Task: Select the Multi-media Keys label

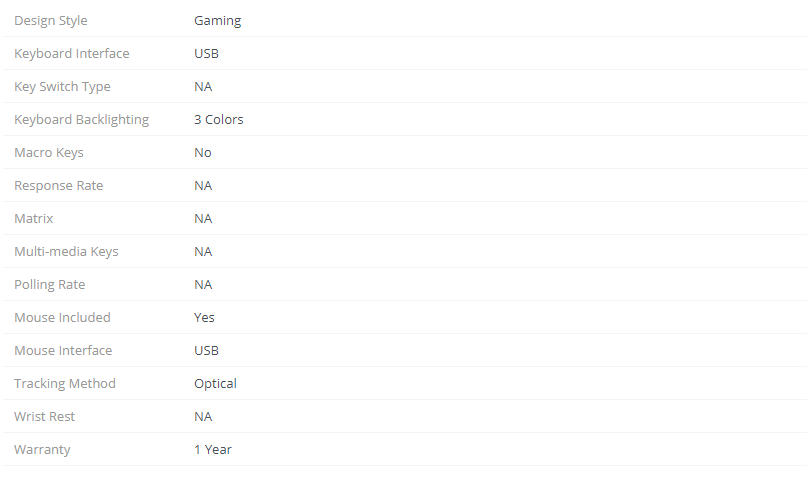Action: click(x=66, y=251)
